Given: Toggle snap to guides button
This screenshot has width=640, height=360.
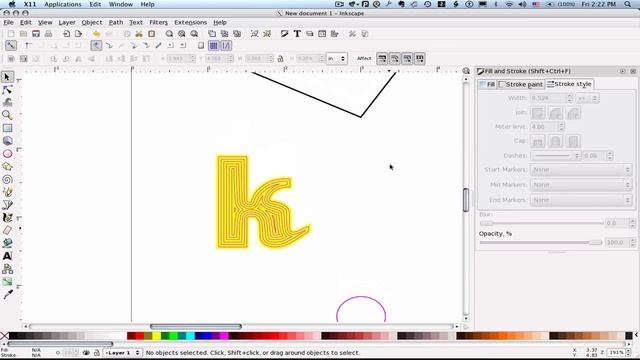Looking at the screenshot, I should coord(226,46).
